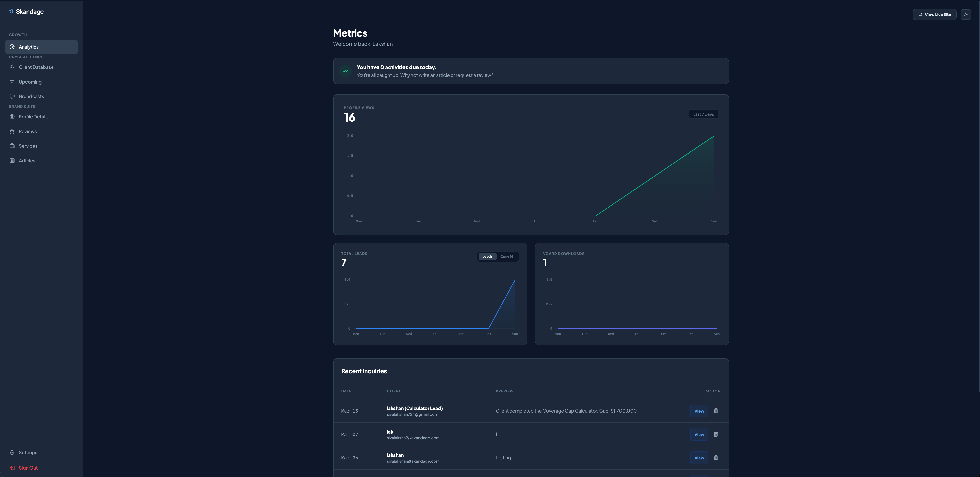The width and height of the screenshot is (980, 477).
Task: Remove the Mar 06 inquiry via trash icon
Action: click(716, 458)
